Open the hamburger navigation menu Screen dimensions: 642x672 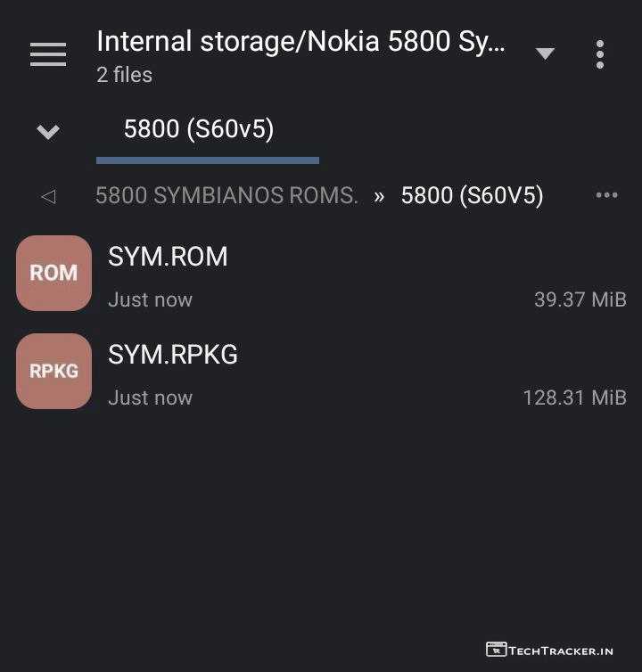pos(48,54)
